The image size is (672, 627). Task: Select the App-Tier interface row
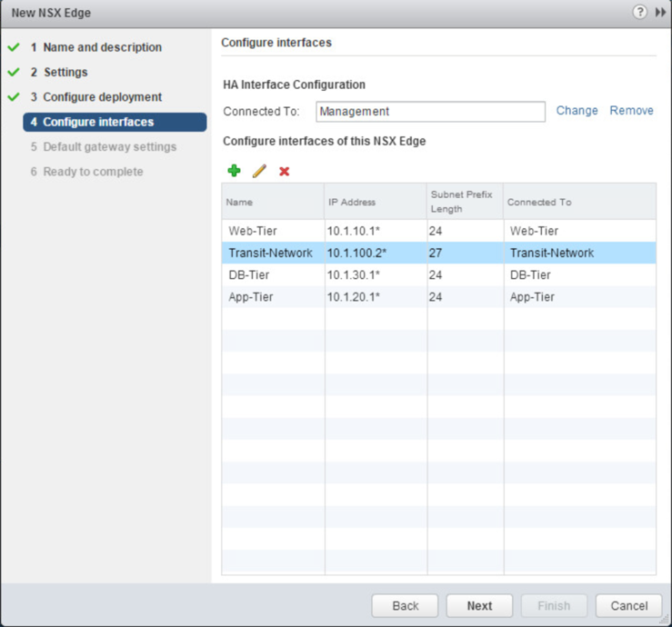(x=438, y=296)
